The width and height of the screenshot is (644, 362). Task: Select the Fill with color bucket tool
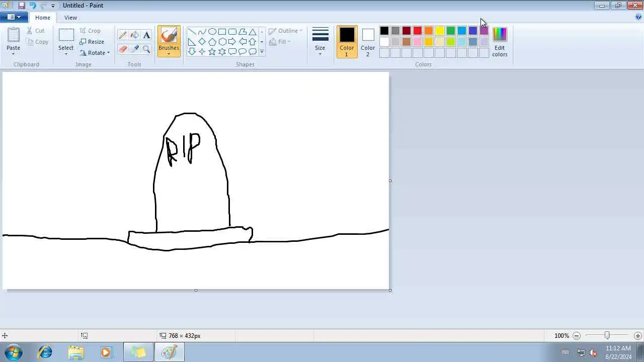pyautogui.click(x=135, y=35)
